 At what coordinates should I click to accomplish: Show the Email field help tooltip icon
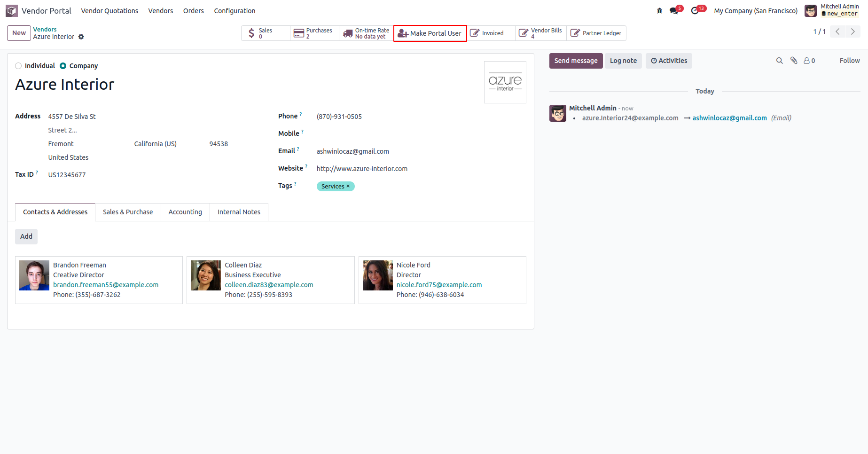tap(298, 149)
